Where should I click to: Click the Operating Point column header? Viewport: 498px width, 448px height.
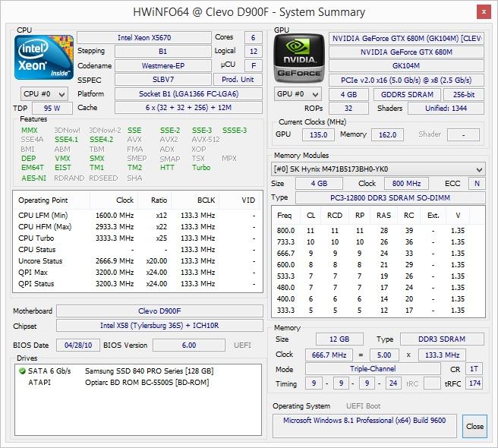52,200
